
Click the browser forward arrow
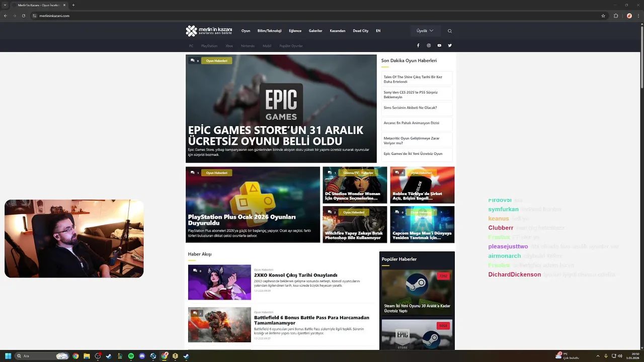15,16
